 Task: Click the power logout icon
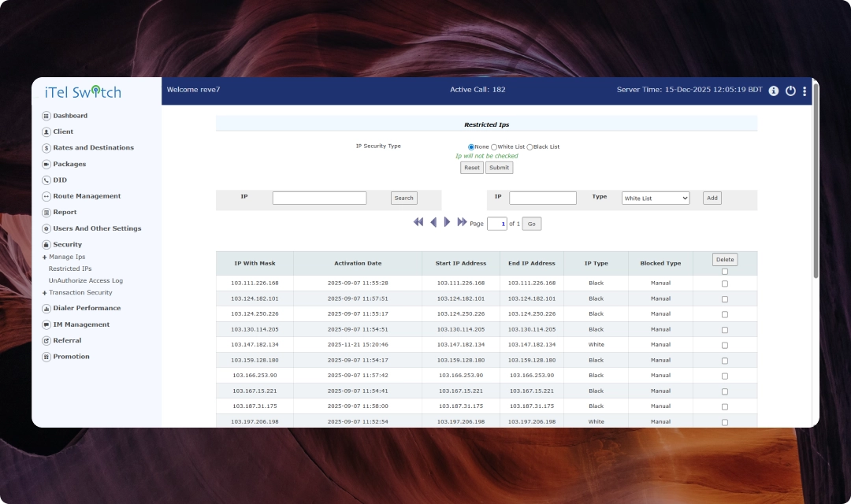790,91
